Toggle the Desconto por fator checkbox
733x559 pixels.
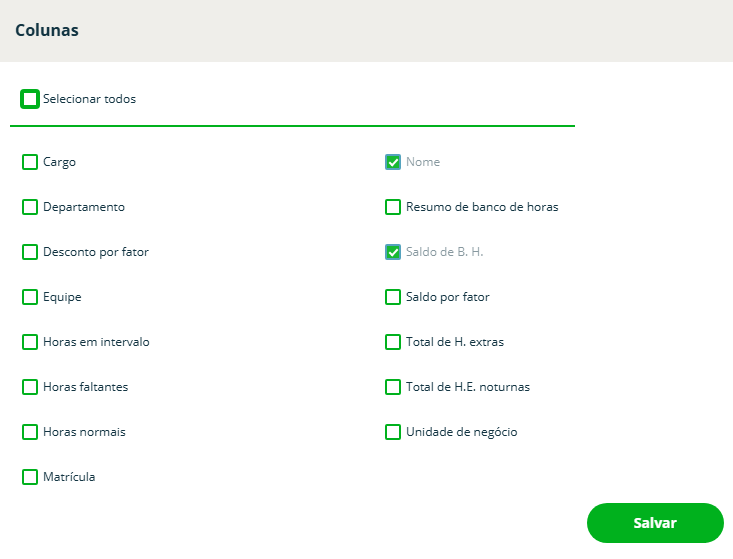click(30, 252)
